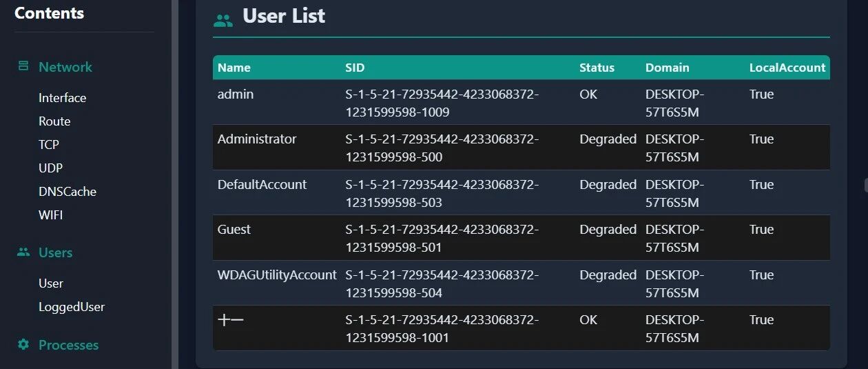
Task: Click the Name column header
Action: pyautogui.click(x=234, y=68)
